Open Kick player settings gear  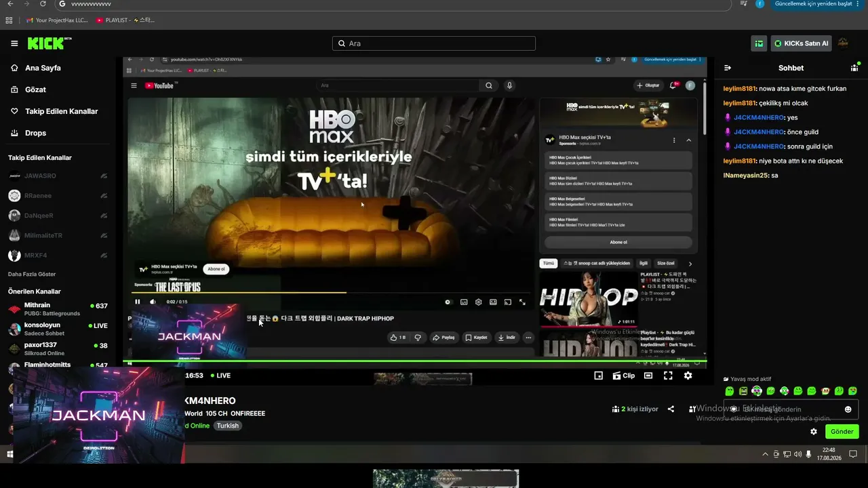(688, 375)
